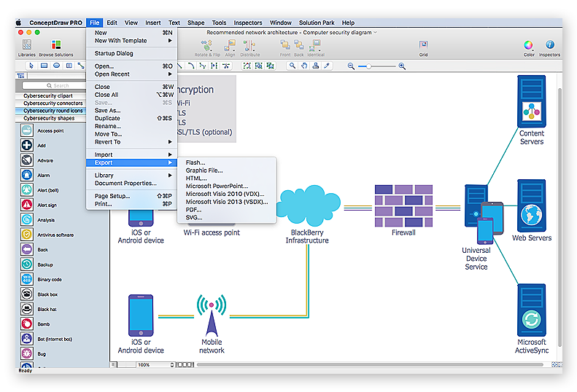Screen dimensions: 577x392
Task: Select the Antivirus software library icon
Action: coord(26,235)
